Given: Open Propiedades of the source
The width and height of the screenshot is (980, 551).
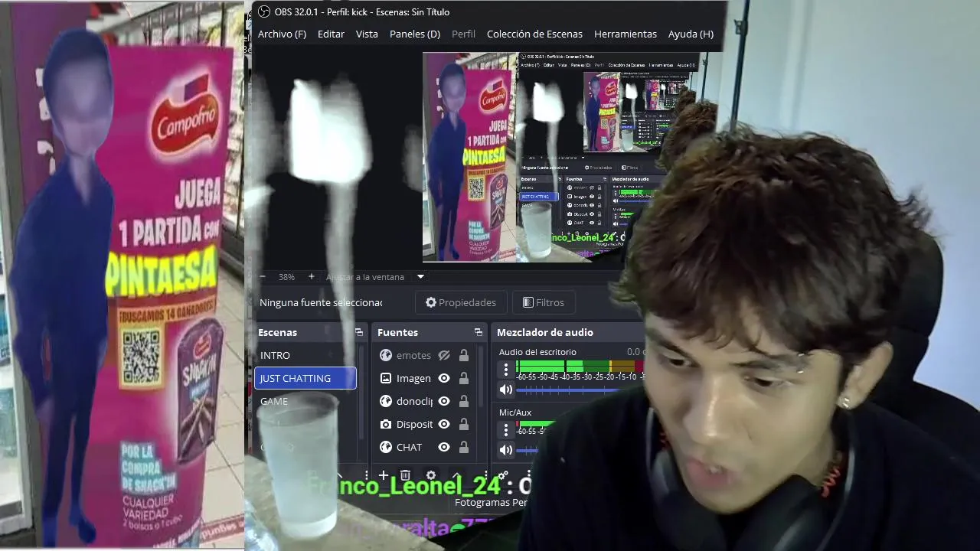Looking at the screenshot, I should tap(461, 302).
